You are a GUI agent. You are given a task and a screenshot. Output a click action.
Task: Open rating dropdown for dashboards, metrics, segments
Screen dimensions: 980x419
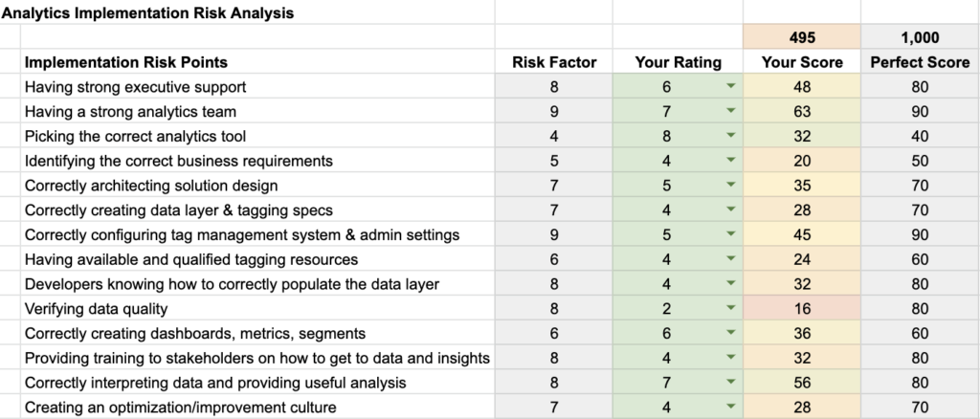[x=730, y=333]
